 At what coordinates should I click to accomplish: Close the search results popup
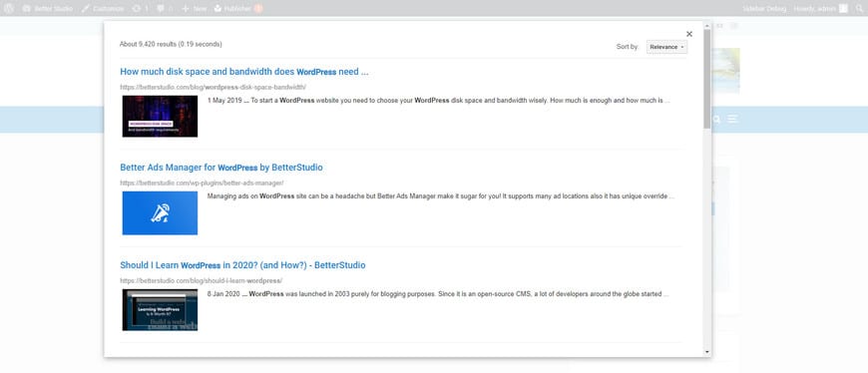click(x=689, y=34)
